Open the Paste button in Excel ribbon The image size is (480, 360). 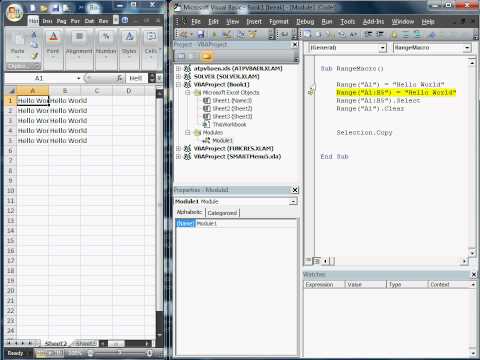(x=18, y=44)
